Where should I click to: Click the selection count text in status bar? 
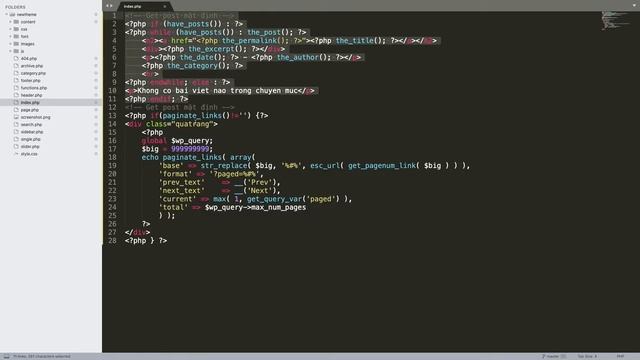42,356
